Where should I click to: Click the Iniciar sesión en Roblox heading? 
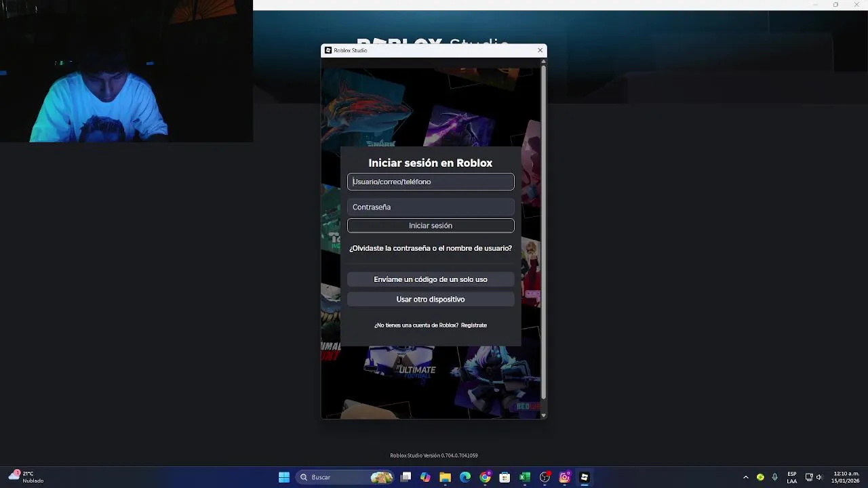click(x=431, y=163)
